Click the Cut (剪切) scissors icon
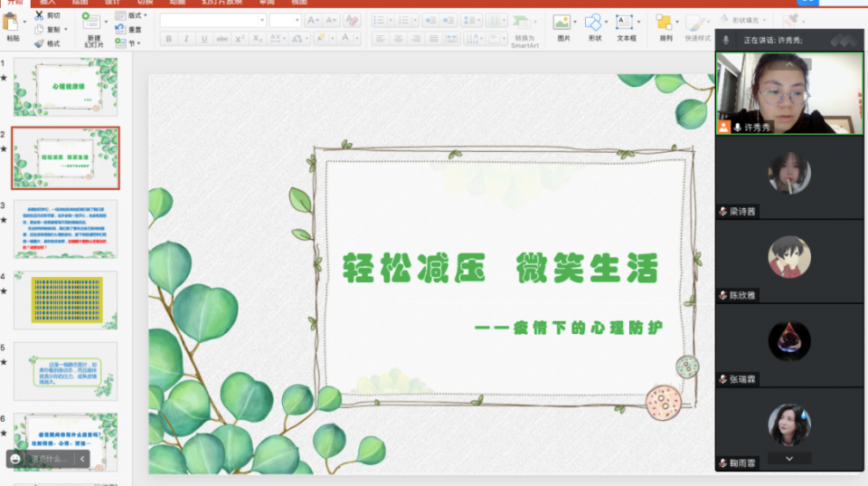Viewport: 868px width, 486px height. (40, 15)
